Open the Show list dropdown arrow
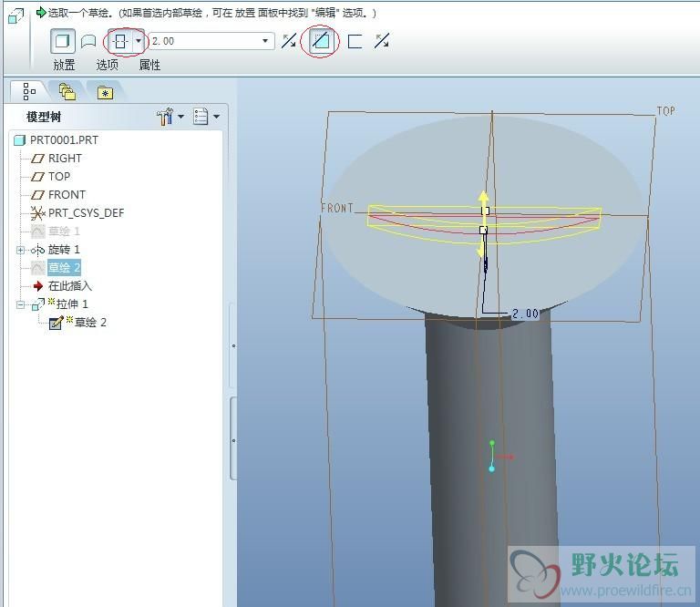This screenshot has height=607, width=700. (x=217, y=117)
